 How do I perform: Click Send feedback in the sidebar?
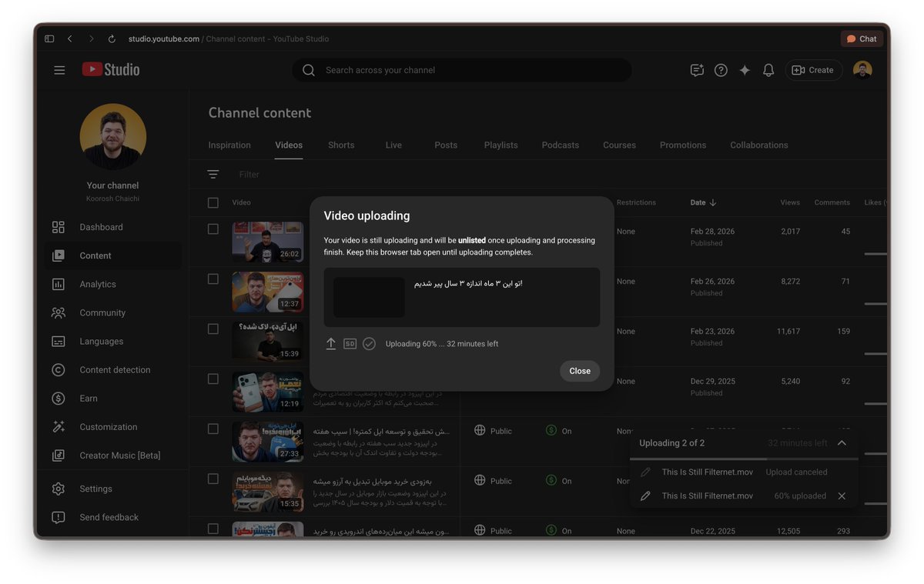pyautogui.click(x=112, y=517)
